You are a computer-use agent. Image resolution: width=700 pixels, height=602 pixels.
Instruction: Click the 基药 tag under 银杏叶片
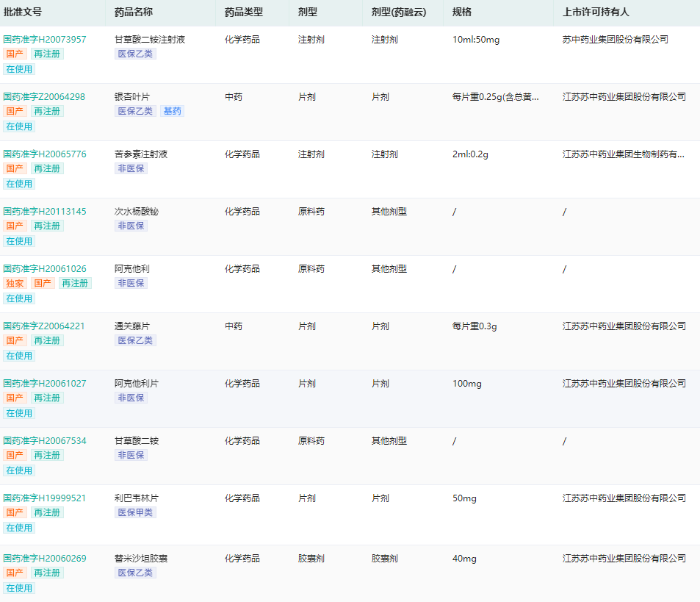point(173,111)
